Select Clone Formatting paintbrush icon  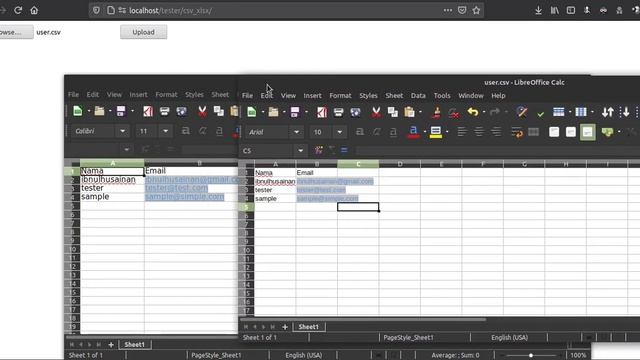click(436, 112)
